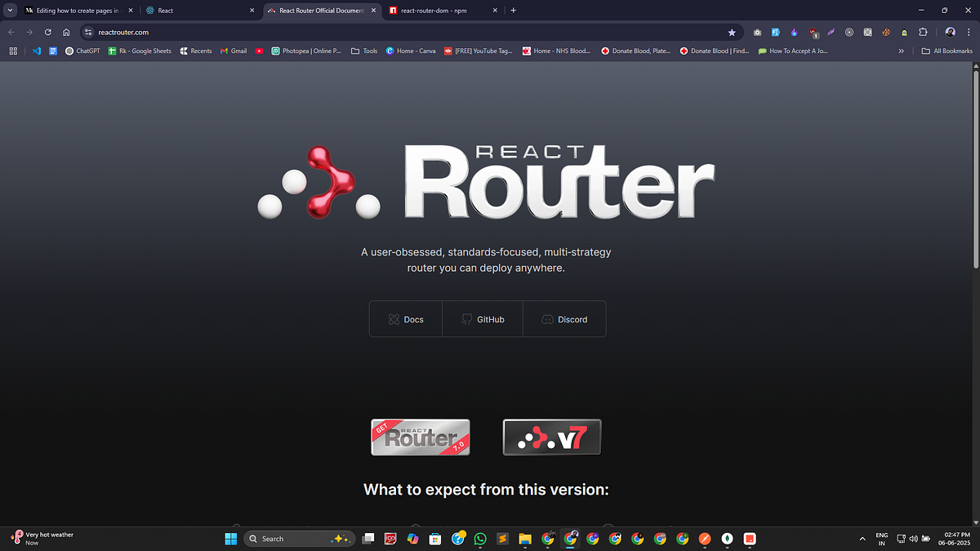Screen dimensions: 980x551
Task: Open WhatsApp from the taskbar
Action: [480, 538]
